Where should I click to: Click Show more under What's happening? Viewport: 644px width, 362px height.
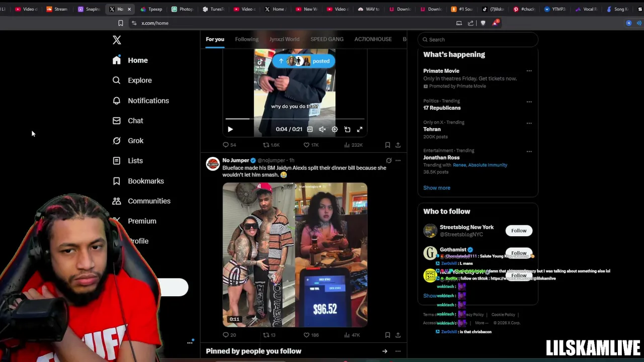pyautogui.click(x=437, y=188)
